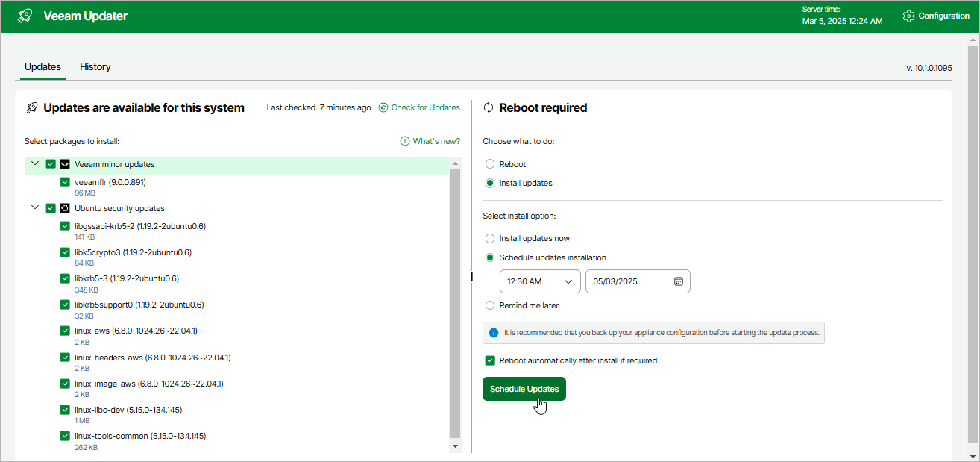The width and height of the screenshot is (980, 462).
Task: Click the 262 KB size under linux-tools-common
Action: tap(87, 447)
